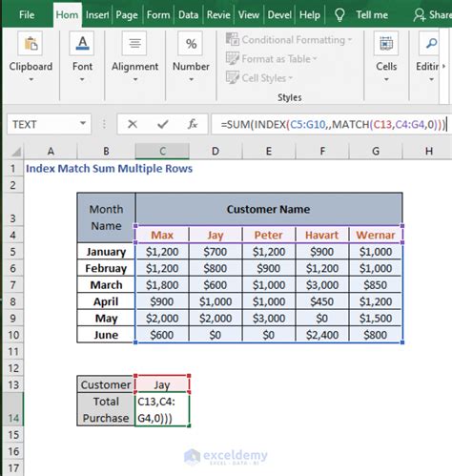Switch to the Review tab

click(218, 14)
